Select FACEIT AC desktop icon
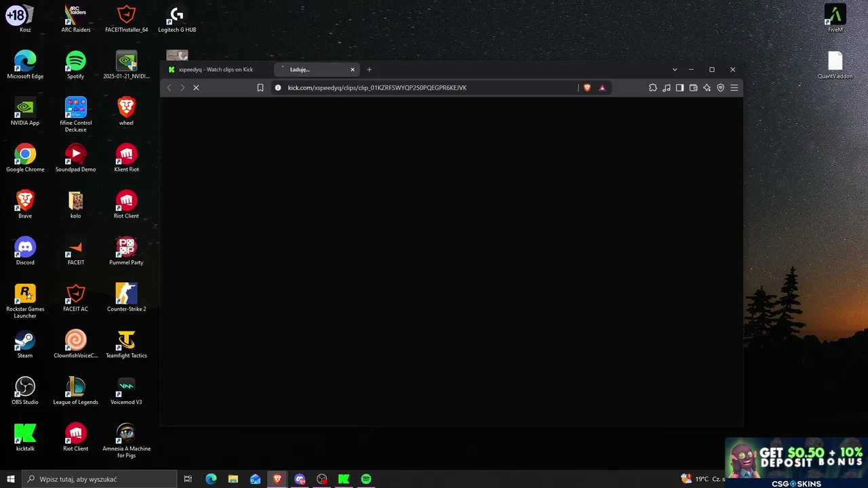The height and width of the screenshot is (488, 868). pyautogui.click(x=76, y=298)
